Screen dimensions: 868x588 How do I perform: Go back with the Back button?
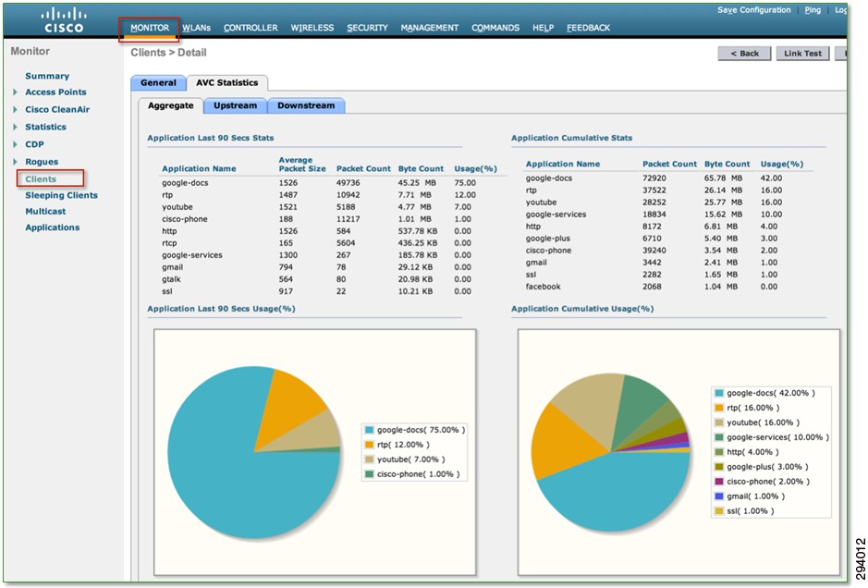744,53
